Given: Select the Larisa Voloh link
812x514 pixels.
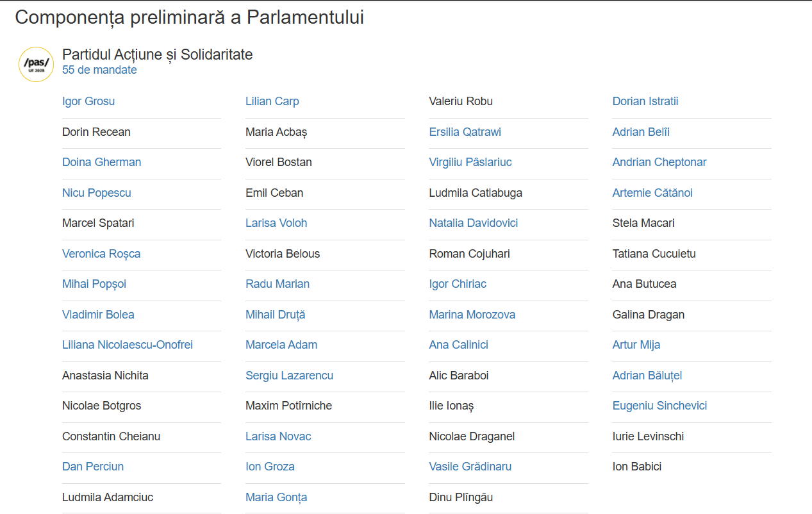Looking at the screenshot, I should pyautogui.click(x=276, y=223).
